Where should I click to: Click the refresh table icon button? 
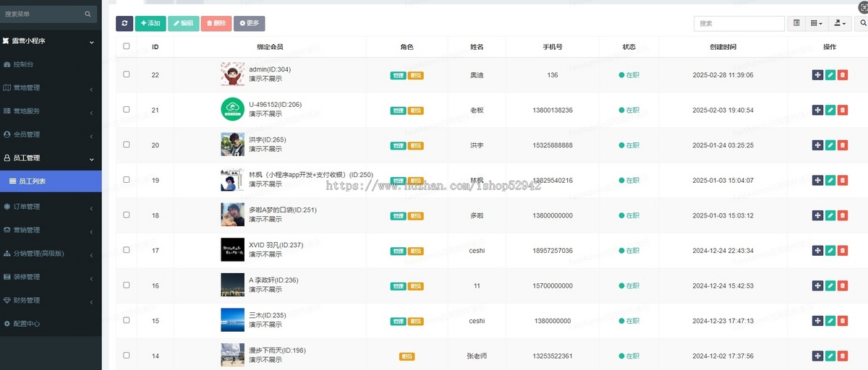(x=124, y=23)
